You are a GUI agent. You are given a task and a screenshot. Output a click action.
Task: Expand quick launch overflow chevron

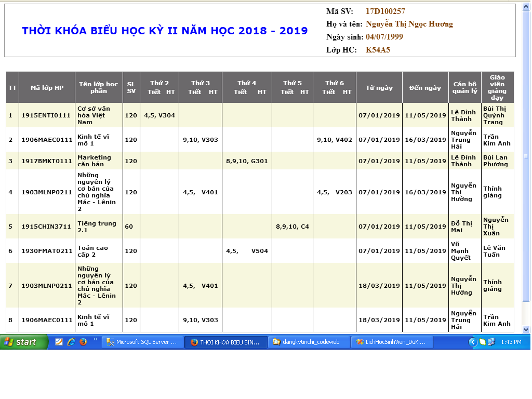click(x=95, y=340)
